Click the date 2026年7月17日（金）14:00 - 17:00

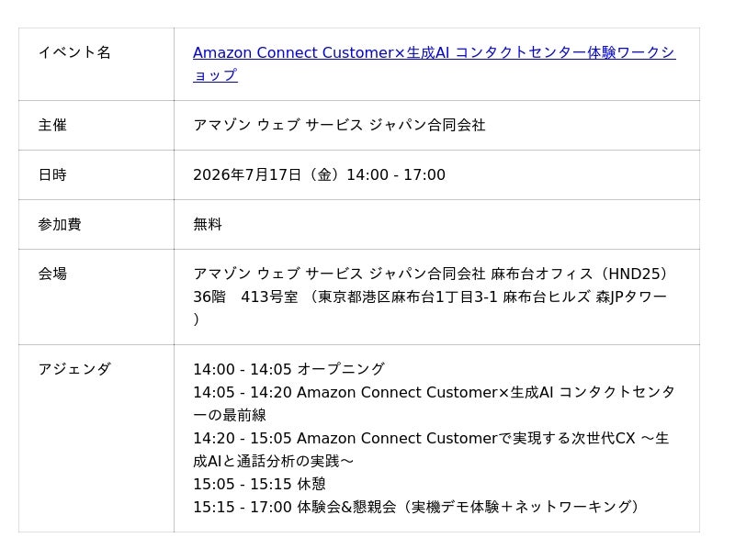[319, 174]
